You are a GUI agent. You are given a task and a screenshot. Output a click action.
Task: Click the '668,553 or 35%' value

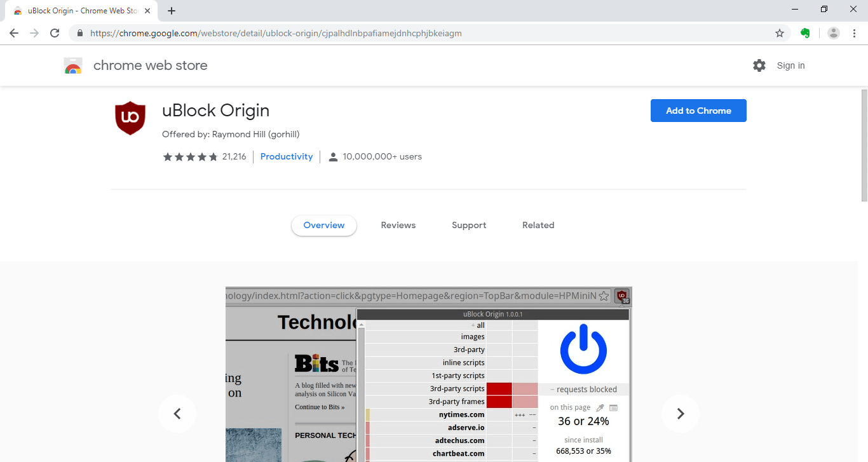[x=583, y=451]
